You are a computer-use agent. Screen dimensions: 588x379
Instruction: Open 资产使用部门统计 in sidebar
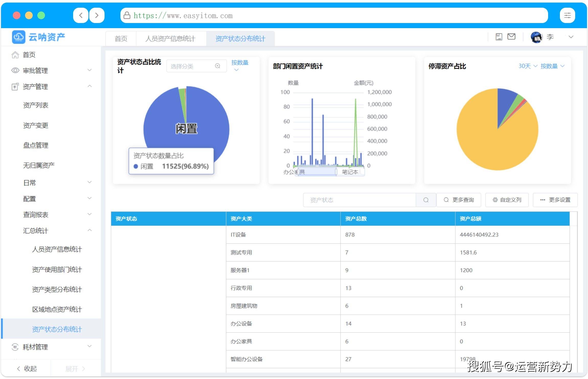point(57,269)
